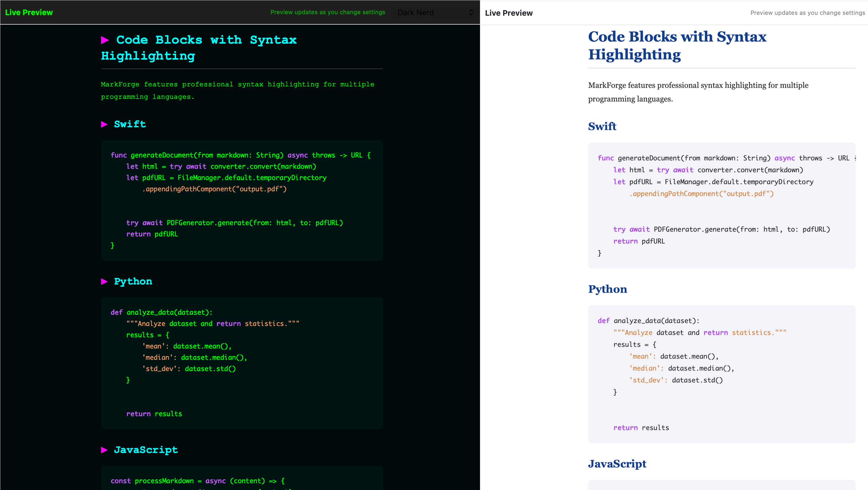868x490 pixels.
Task: Click 'return results' line in light preview
Action: (x=641, y=428)
